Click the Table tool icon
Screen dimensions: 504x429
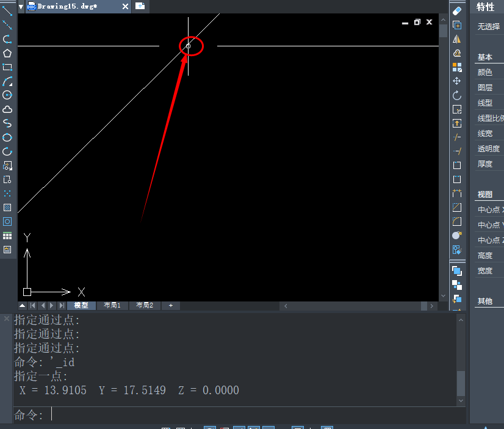tap(7, 236)
